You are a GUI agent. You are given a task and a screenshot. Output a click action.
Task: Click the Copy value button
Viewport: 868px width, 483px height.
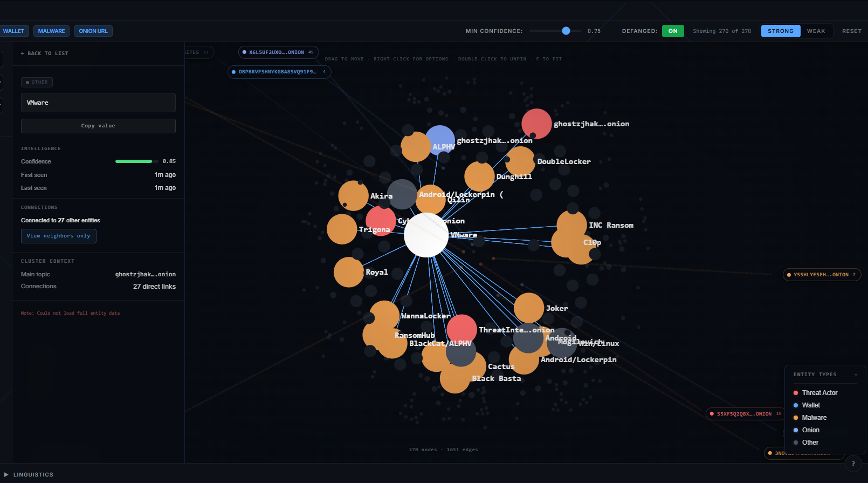point(98,126)
